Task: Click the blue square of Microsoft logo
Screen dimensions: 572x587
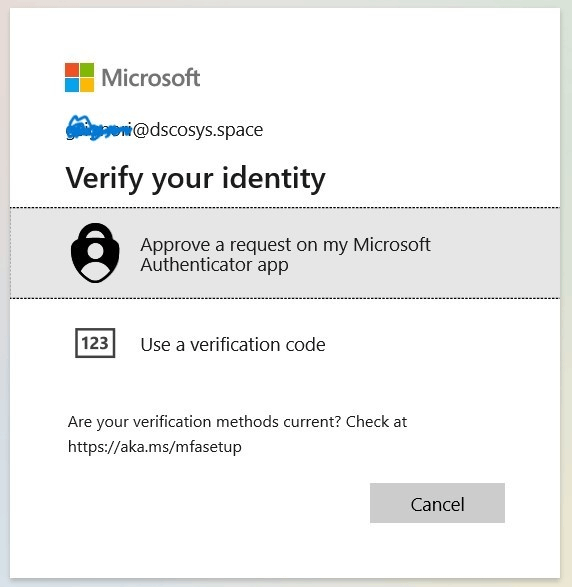Action: (x=72, y=85)
